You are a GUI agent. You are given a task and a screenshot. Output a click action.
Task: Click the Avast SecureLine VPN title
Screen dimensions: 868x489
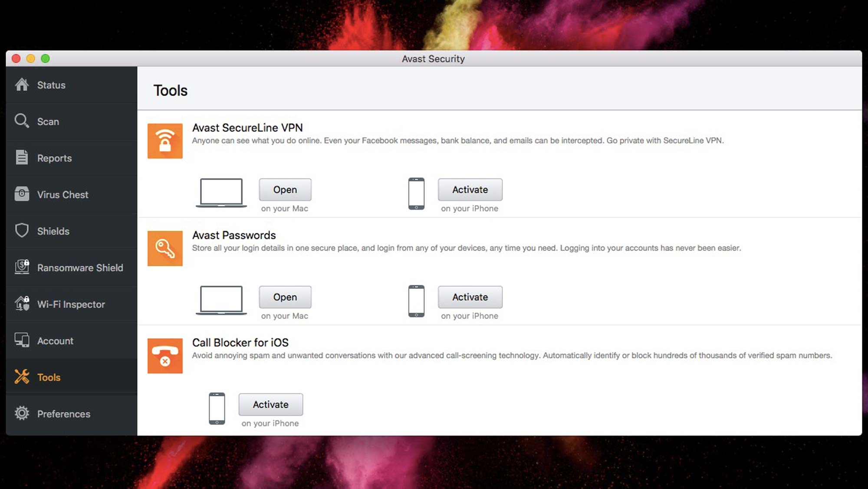[247, 128]
